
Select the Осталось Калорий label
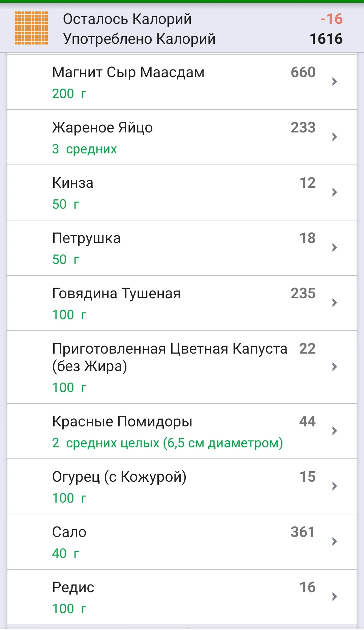coord(127,19)
